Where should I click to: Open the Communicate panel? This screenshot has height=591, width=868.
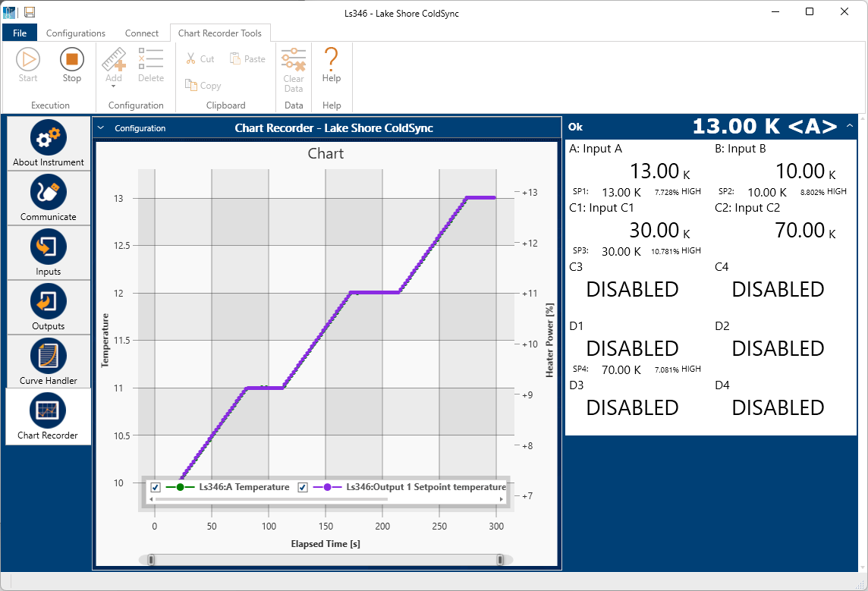click(x=49, y=193)
